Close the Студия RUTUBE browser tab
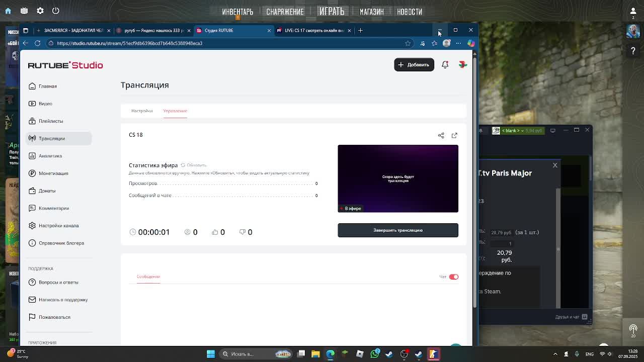Viewport: 644px width, 362px height. pyautogui.click(x=269, y=30)
